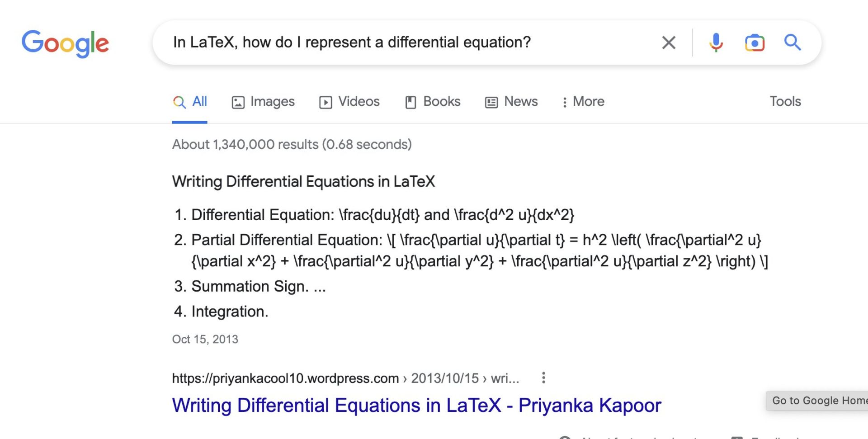Open search by image camera icon

point(755,43)
